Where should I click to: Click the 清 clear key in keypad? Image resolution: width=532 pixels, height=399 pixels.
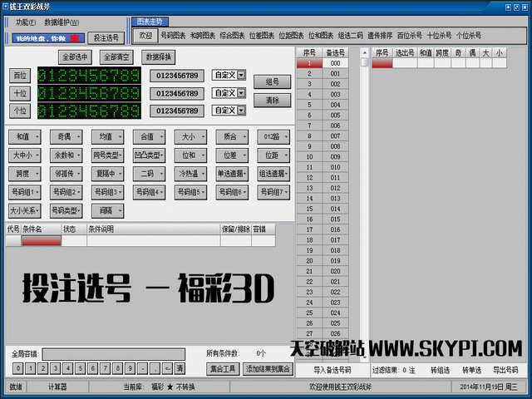(x=180, y=368)
